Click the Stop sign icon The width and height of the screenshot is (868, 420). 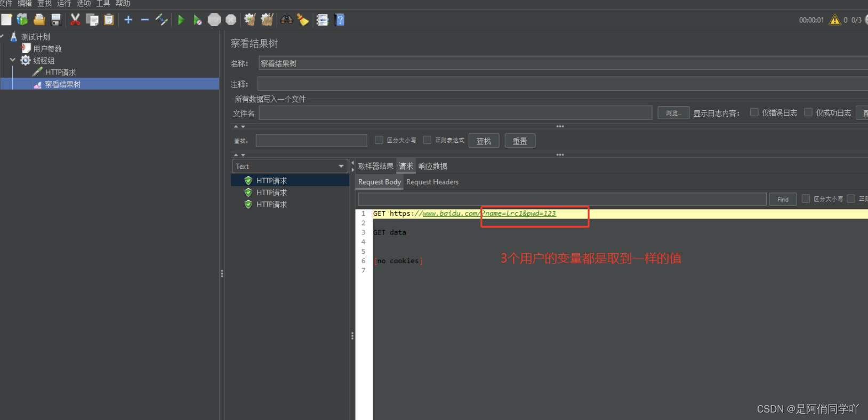(214, 20)
